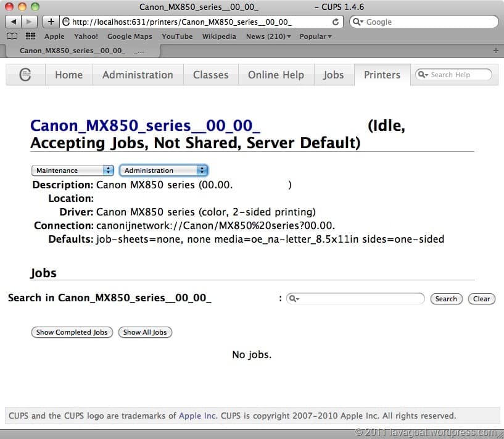The width and height of the screenshot is (504, 439).
Task: Click the new tab plus button
Action: click(x=496, y=50)
